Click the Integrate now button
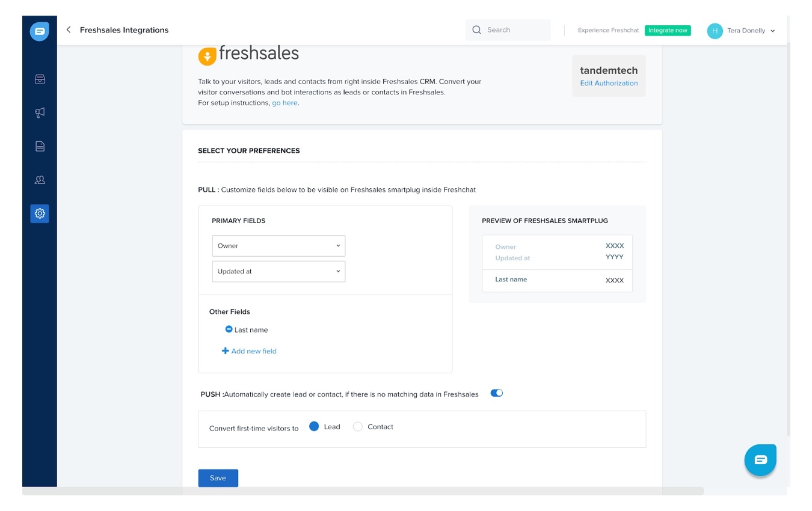Screen dimensions: 812x511 (x=668, y=31)
